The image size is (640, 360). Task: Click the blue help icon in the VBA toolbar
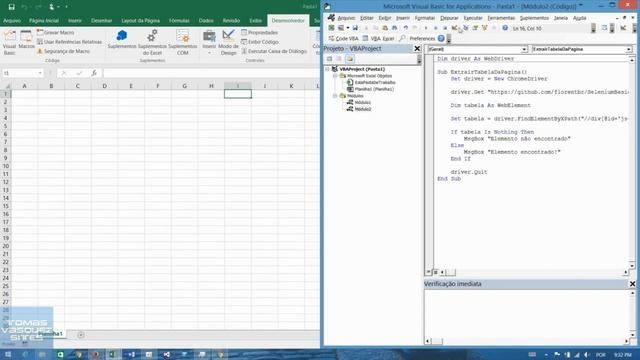pyautogui.click(x=505, y=28)
